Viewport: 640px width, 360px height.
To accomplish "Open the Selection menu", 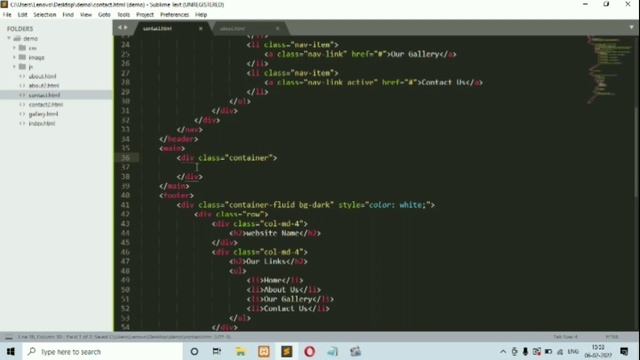I will pos(44,15).
